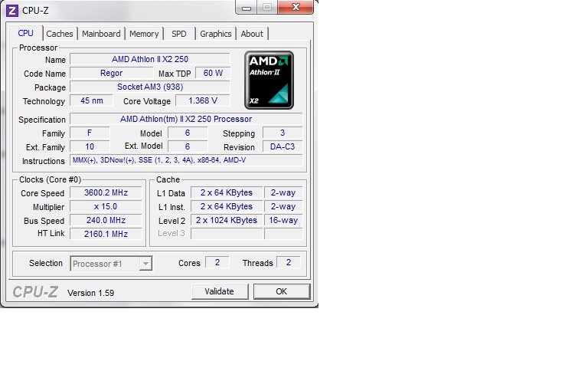This screenshot has height=368, width=588.
Task: Open the Mainboard tab
Action: (101, 34)
